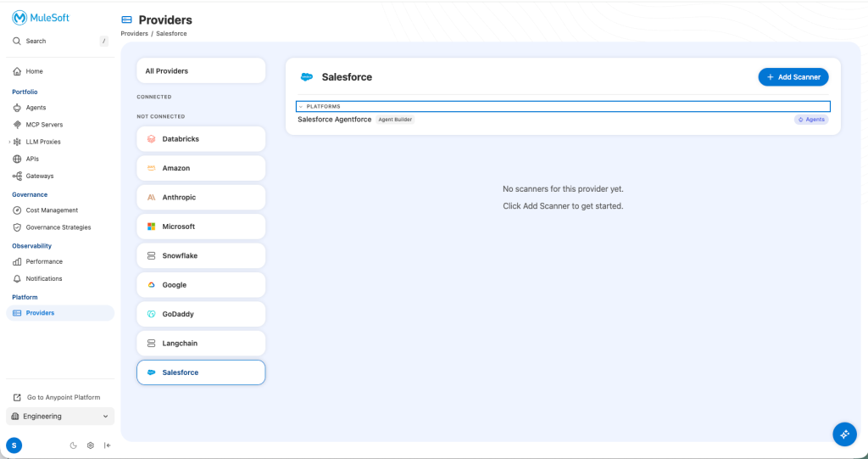Open the Search field in sidebar
This screenshot has height=459, width=868.
[x=60, y=41]
